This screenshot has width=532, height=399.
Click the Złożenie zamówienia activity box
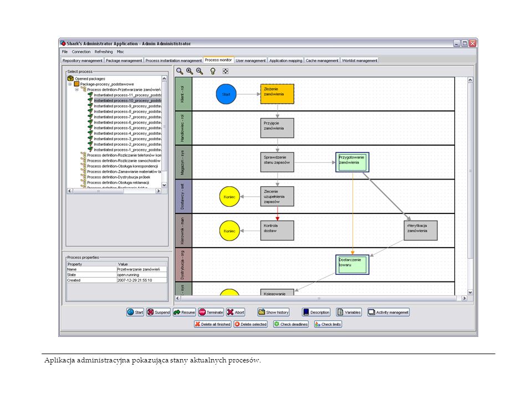pyautogui.click(x=277, y=94)
